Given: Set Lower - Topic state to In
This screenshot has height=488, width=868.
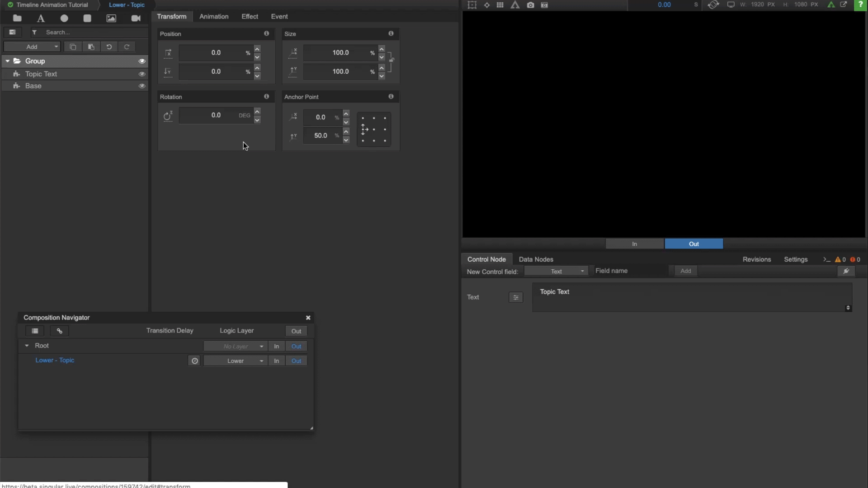Looking at the screenshot, I should coord(276,361).
